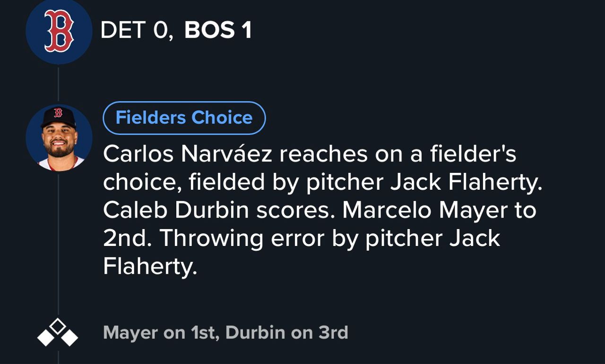Click the empty second base diamond
The height and width of the screenshot is (364, 605).
click(58, 326)
